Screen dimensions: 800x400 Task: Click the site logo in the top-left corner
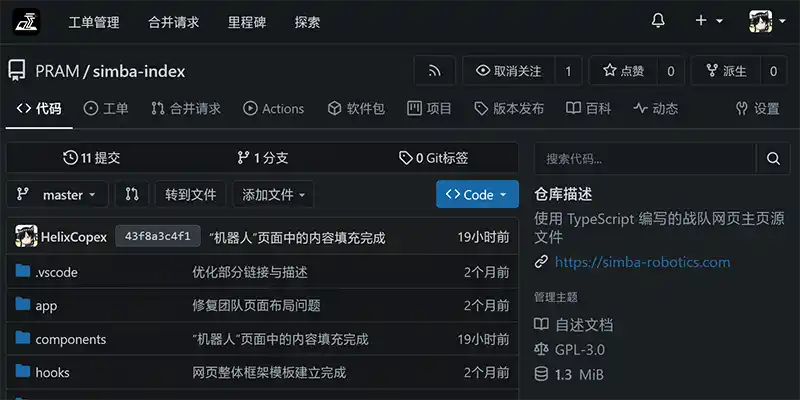click(27, 22)
